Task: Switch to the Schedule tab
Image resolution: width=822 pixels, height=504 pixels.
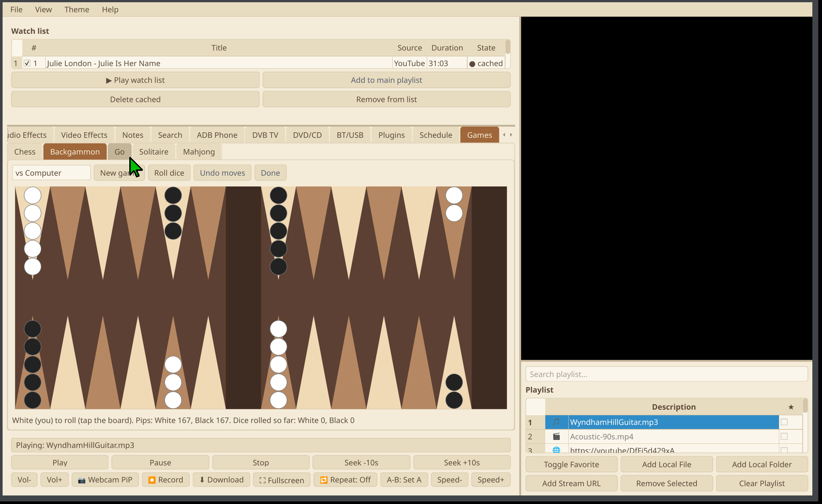Action: (436, 135)
